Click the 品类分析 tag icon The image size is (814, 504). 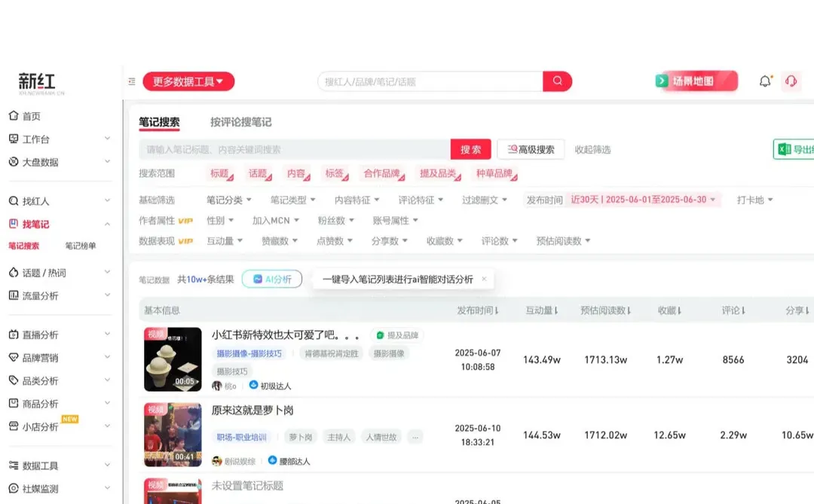click(14, 380)
